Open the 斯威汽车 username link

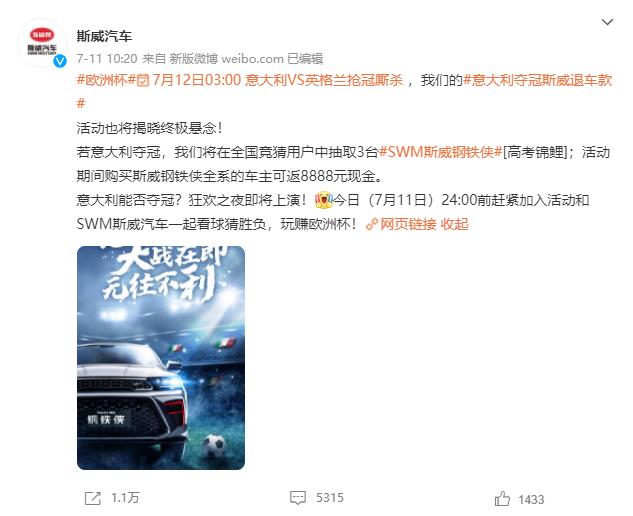104,36
